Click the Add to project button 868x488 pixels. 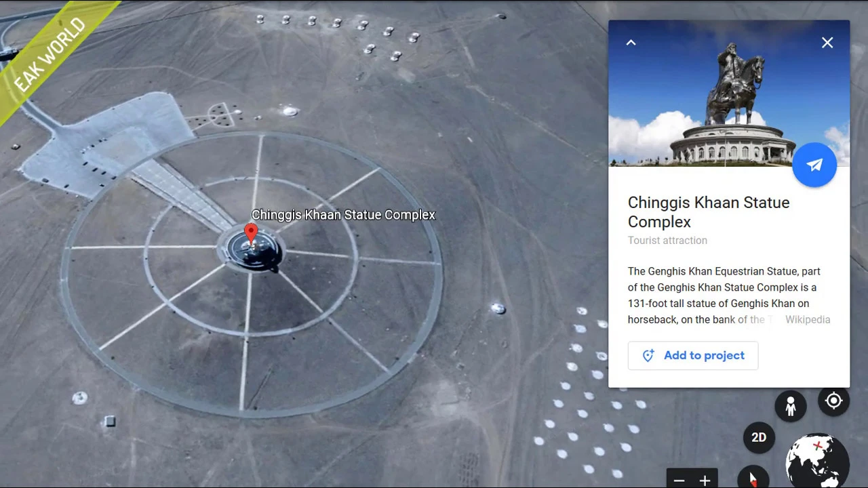coord(693,356)
